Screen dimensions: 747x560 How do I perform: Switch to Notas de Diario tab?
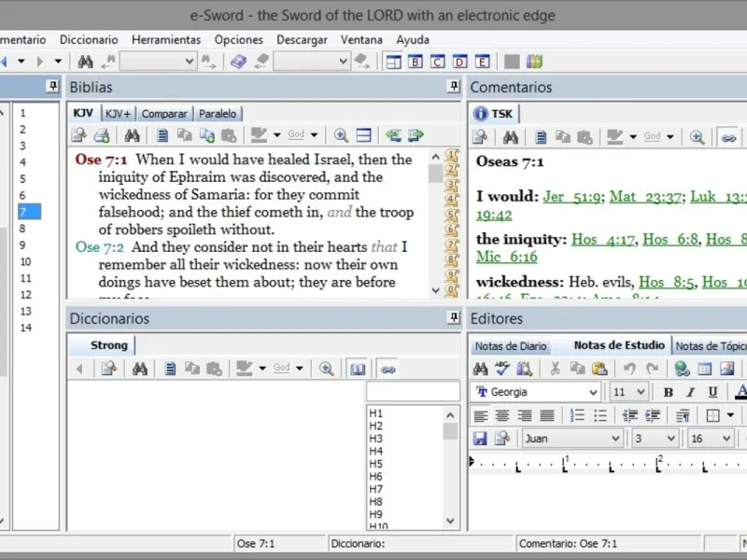point(511,346)
